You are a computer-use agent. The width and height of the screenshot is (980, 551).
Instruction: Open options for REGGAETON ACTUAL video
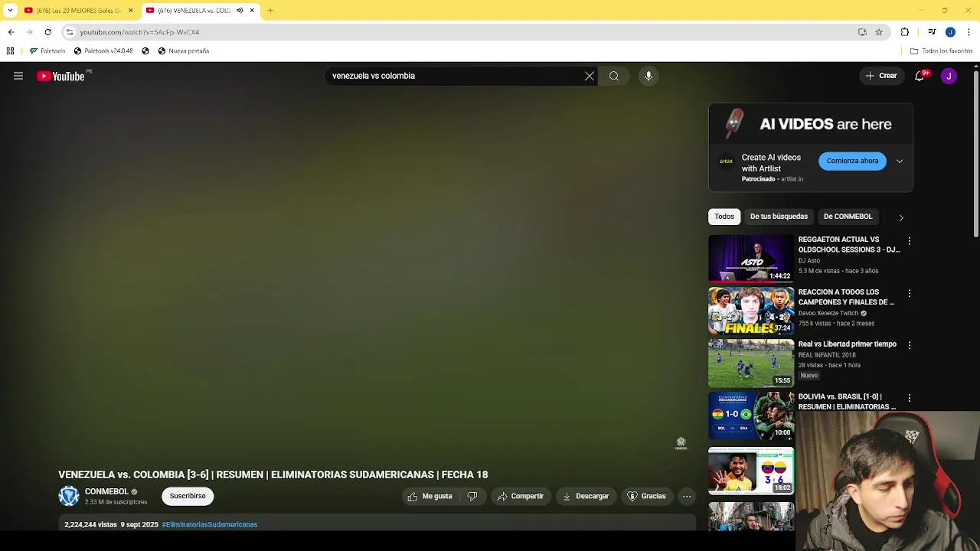coord(910,241)
